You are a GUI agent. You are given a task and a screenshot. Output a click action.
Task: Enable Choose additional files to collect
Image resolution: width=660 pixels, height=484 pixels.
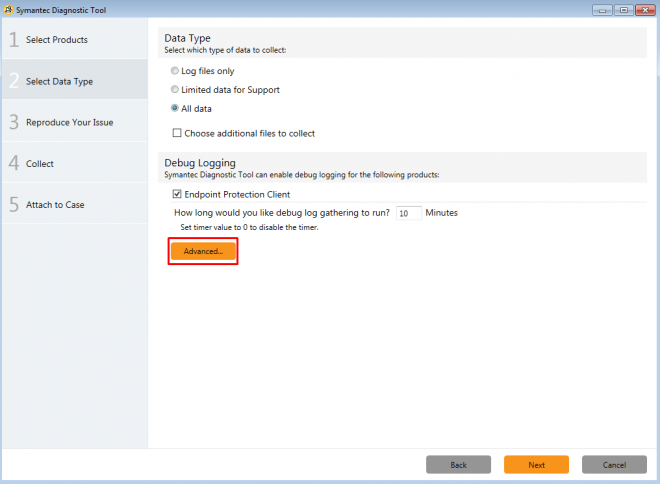click(177, 133)
